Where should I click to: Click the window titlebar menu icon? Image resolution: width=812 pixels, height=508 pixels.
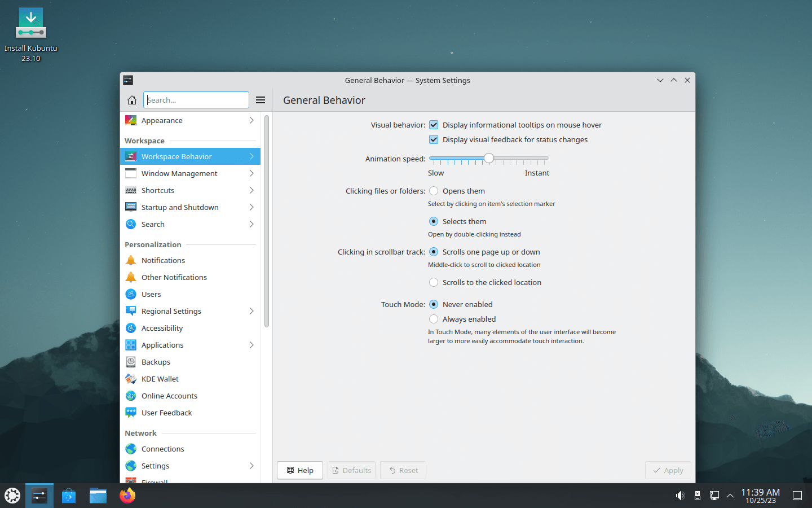(128, 80)
